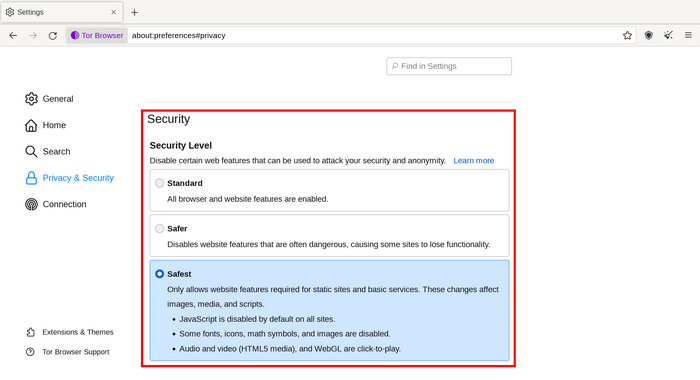The height and width of the screenshot is (380, 700).
Task: Select Privacy & Security category
Action: [70, 178]
